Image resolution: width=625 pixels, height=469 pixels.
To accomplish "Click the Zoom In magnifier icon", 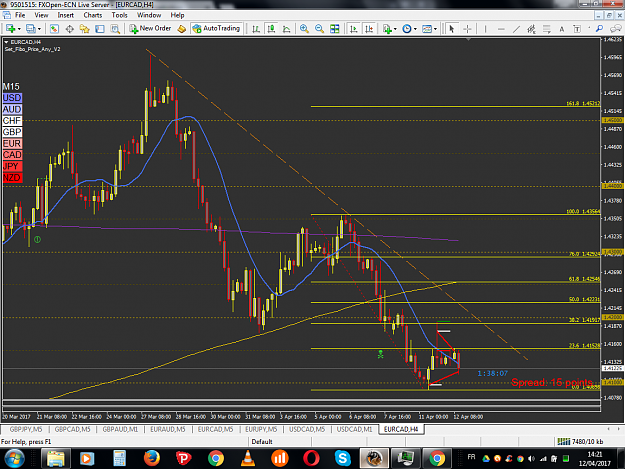I will [x=304, y=29].
